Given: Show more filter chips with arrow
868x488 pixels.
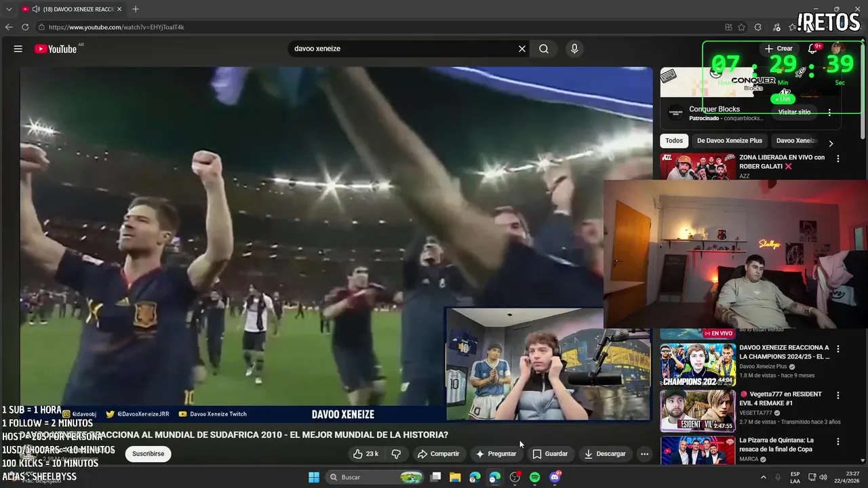Looking at the screenshot, I should (831, 144).
